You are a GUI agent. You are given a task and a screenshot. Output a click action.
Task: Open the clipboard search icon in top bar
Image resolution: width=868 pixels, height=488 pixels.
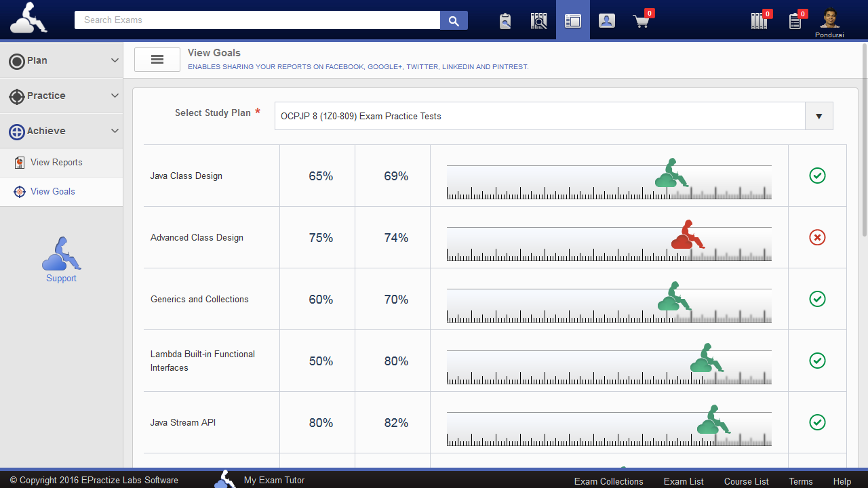click(505, 21)
